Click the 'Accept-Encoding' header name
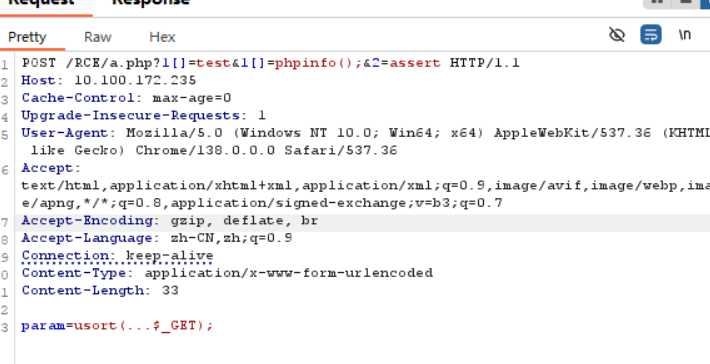Screen dimensions: 710x364 click(87, 221)
